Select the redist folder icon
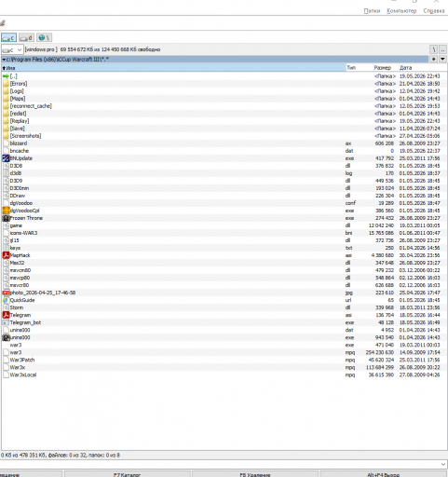Screen dimensions: 448x477 [x=6, y=114]
